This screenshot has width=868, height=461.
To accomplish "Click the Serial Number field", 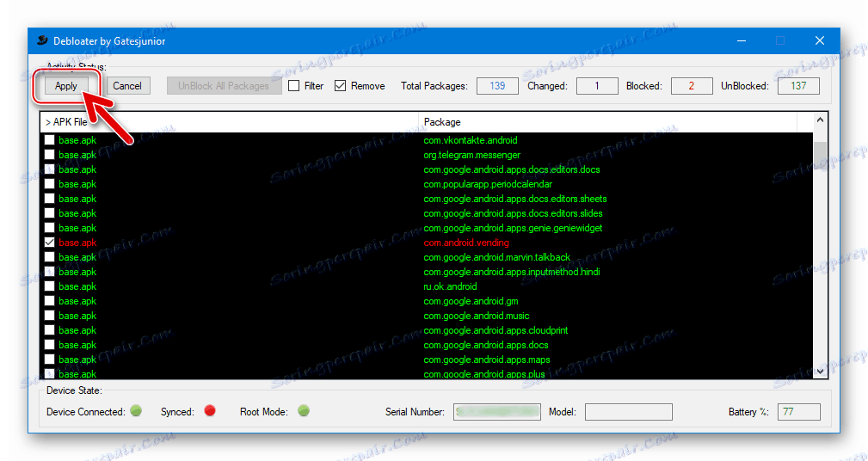I will [496, 412].
